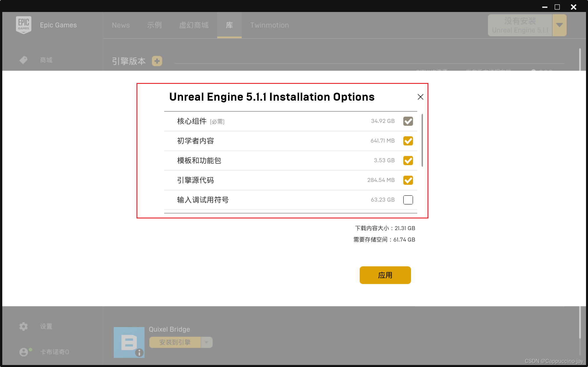Close the Installation Options dialog
Image resolution: width=588 pixels, height=367 pixels.
[x=420, y=97]
